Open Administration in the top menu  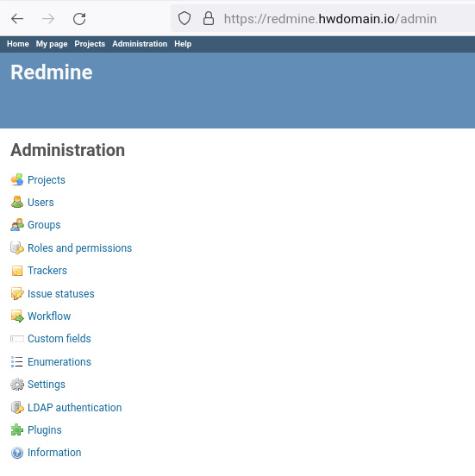point(140,44)
